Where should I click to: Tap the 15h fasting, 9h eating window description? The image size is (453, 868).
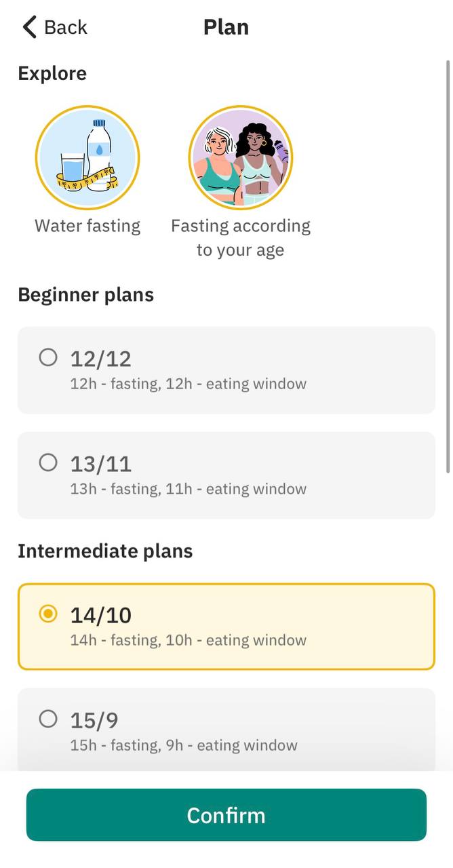[184, 745]
